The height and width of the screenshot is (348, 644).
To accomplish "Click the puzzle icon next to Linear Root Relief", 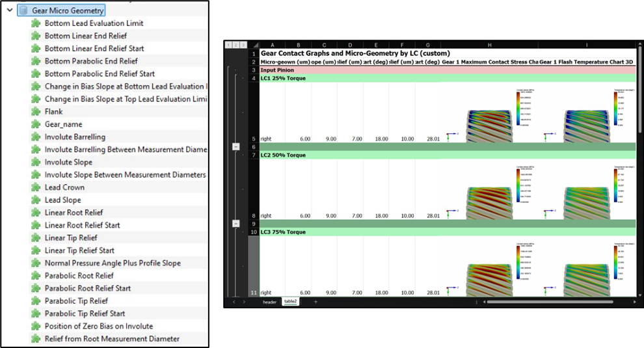I will [x=36, y=213].
